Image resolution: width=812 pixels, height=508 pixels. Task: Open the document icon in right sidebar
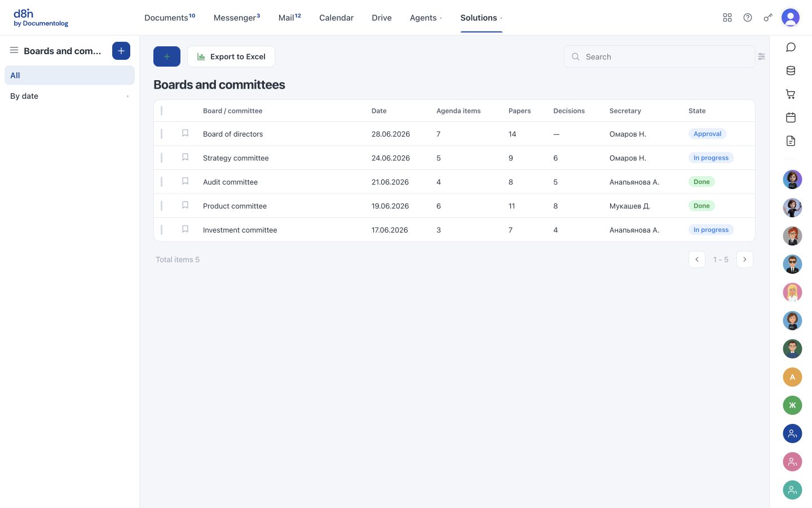coord(791,141)
